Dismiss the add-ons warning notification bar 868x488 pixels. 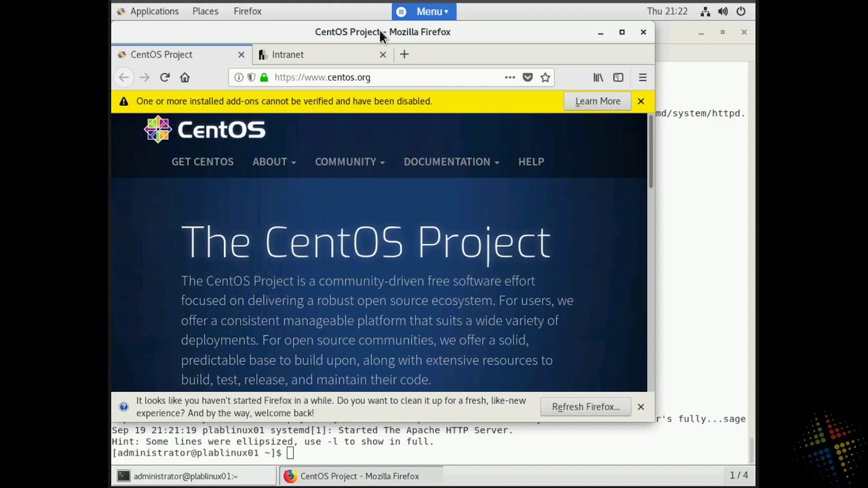pyautogui.click(x=641, y=101)
